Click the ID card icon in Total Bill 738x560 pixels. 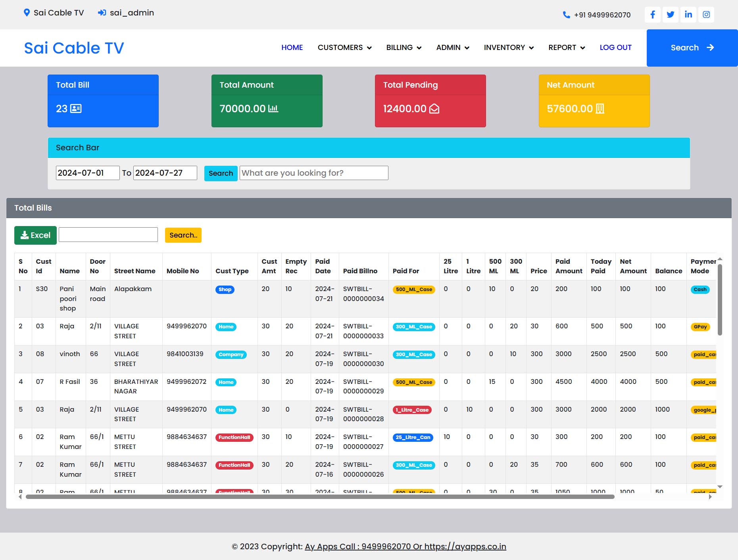(76, 109)
